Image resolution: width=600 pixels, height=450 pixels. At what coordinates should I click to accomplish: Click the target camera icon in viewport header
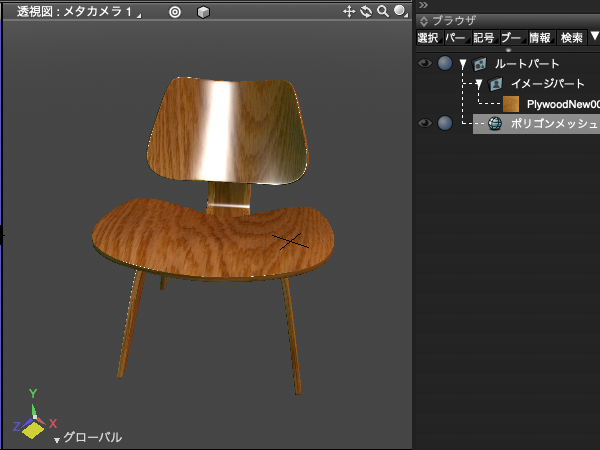175,12
